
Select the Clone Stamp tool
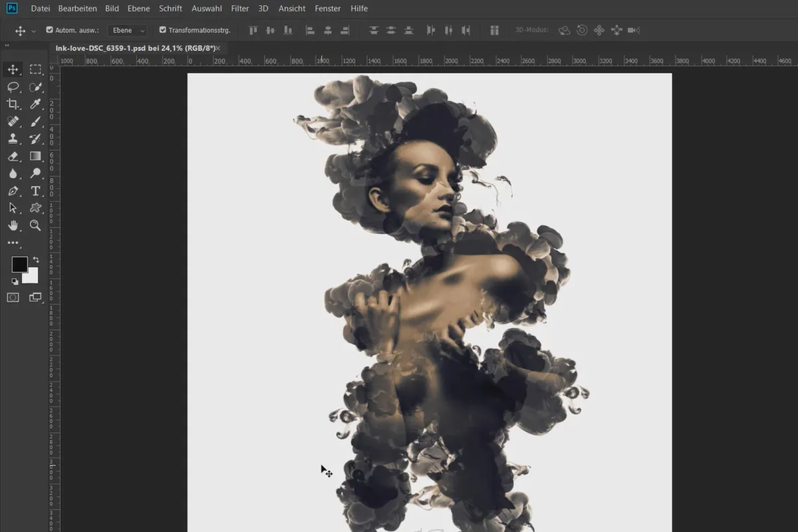pos(13,139)
